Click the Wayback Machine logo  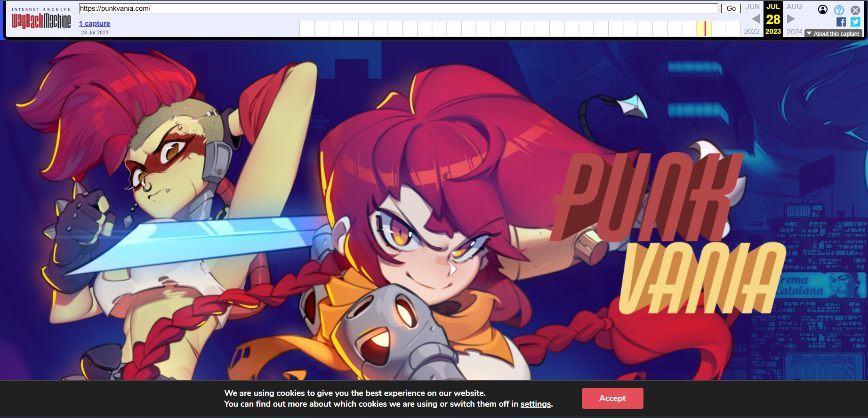(41, 18)
